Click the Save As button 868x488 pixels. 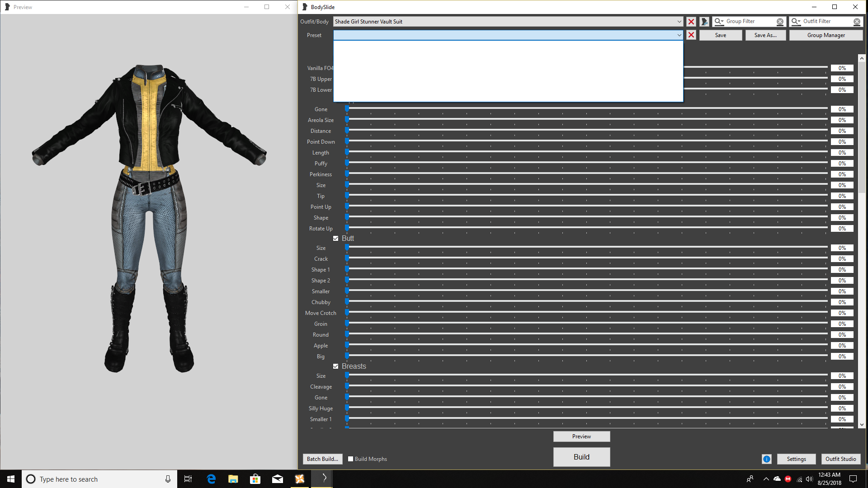[x=766, y=34]
